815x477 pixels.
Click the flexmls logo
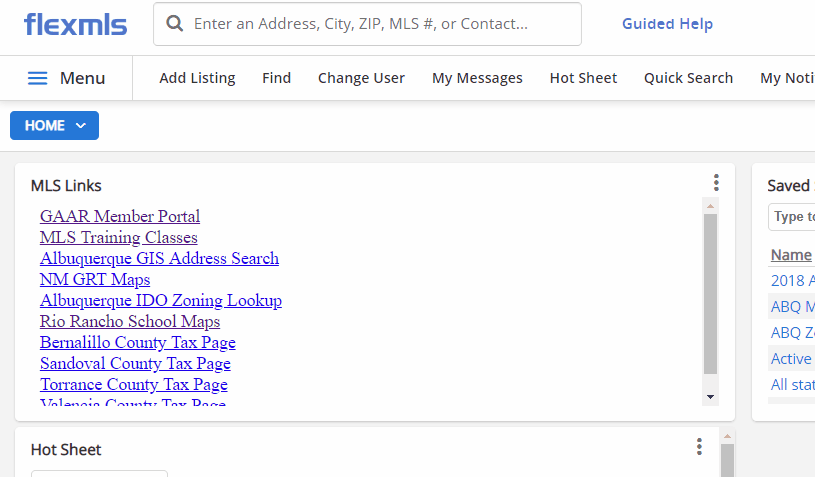click(75, 25)
